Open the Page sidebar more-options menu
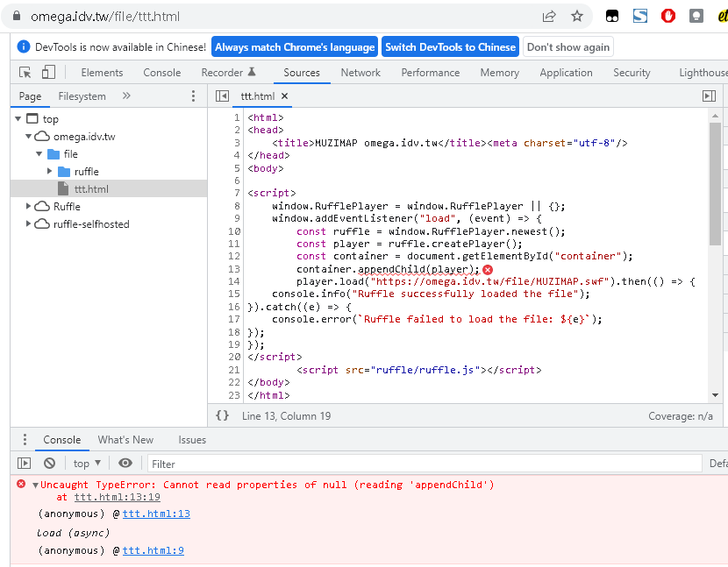This screenshot has height=567, width=728. 191,96
